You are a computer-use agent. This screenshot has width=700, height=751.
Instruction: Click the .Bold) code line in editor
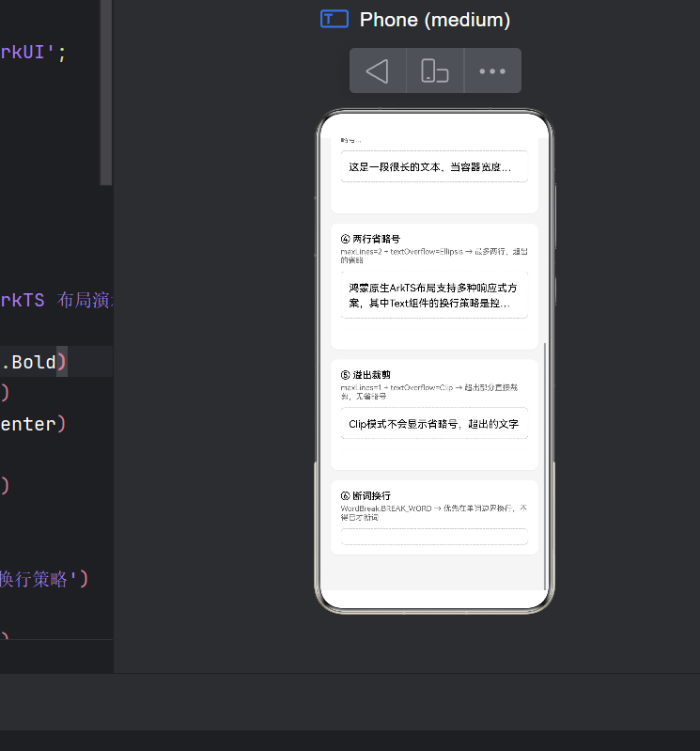[x=34, y=362]
